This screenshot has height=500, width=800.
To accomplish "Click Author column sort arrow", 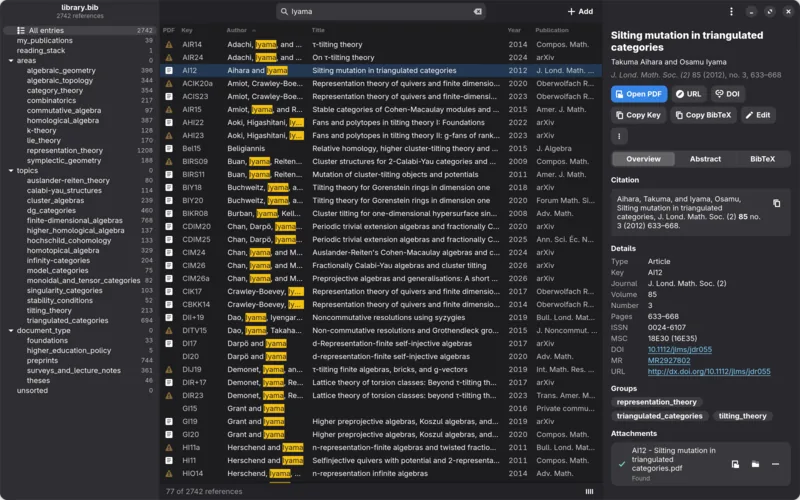I will click(x=254, y=31).
